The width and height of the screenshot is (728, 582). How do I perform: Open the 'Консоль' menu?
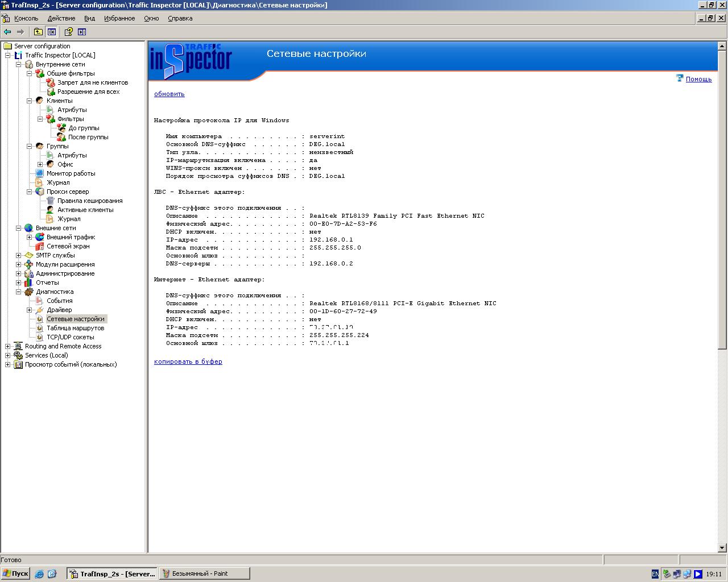pyautogui.click(x=26, y=18)
